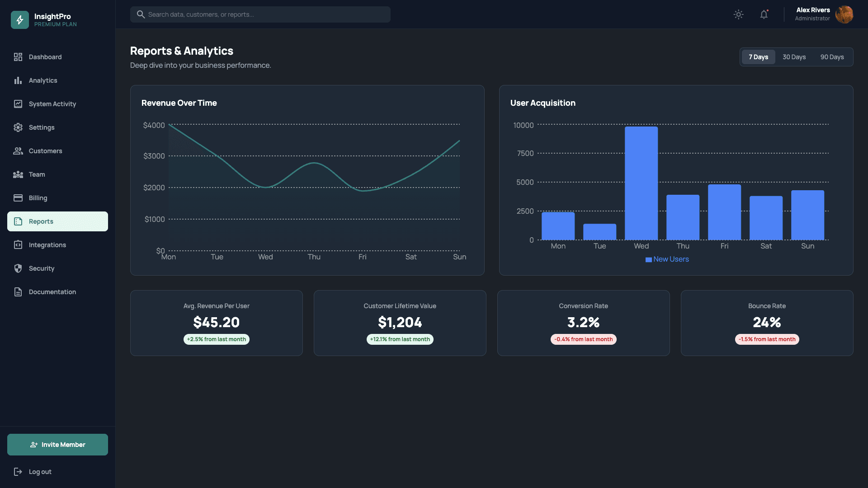Click the Invite Member button
The image size is (868, 488).
(57, 444)
